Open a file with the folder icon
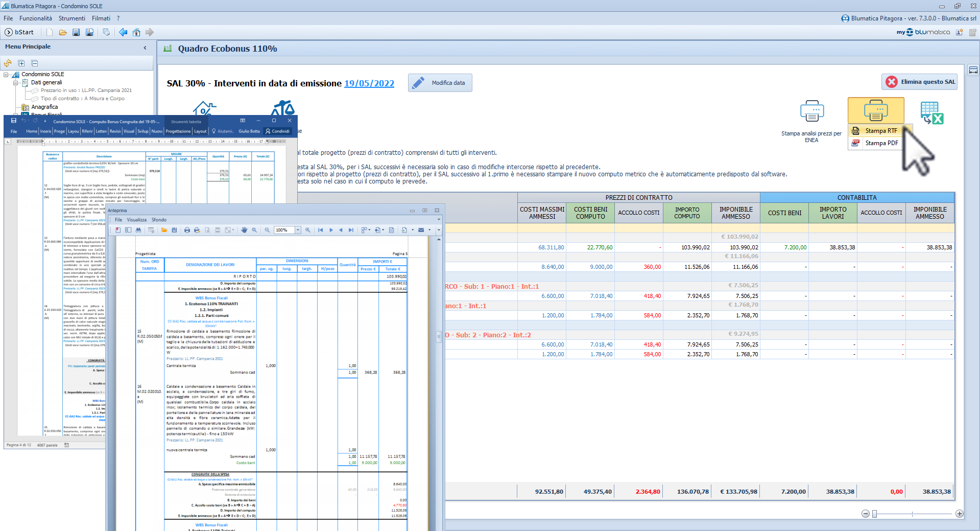 click(x=63, y=32)
